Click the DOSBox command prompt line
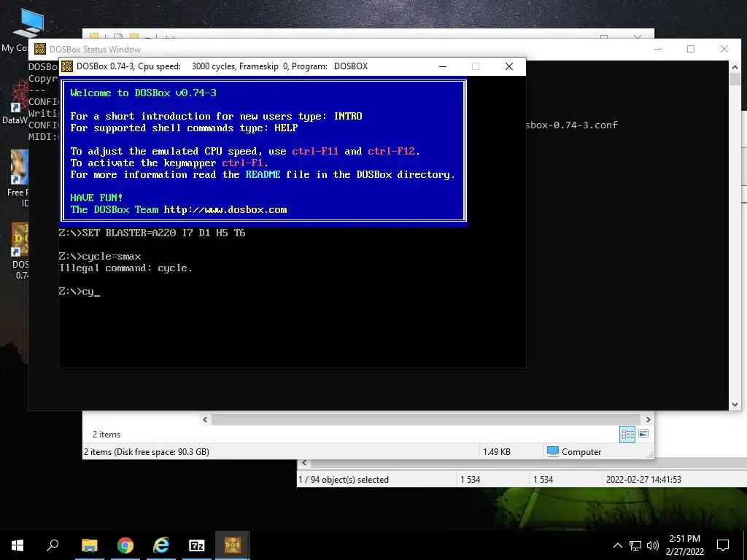The height and width of the screenshot is (560, 747). pos(80,292)
